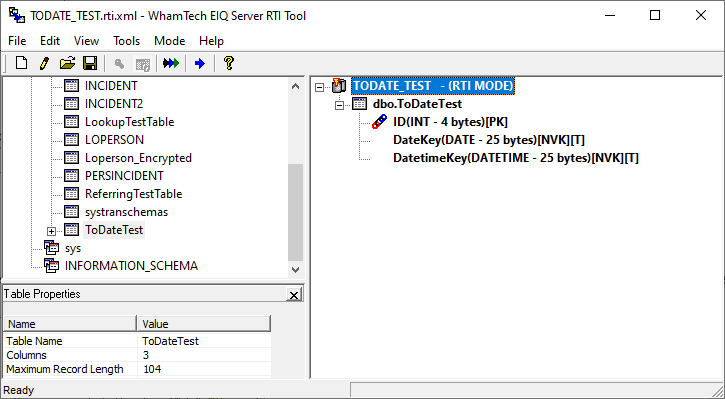Image resolution: width=725 pixels, height=399 pixels.
Task: Click the blue right arrow toolbar icon
Action: click(200, 63)
